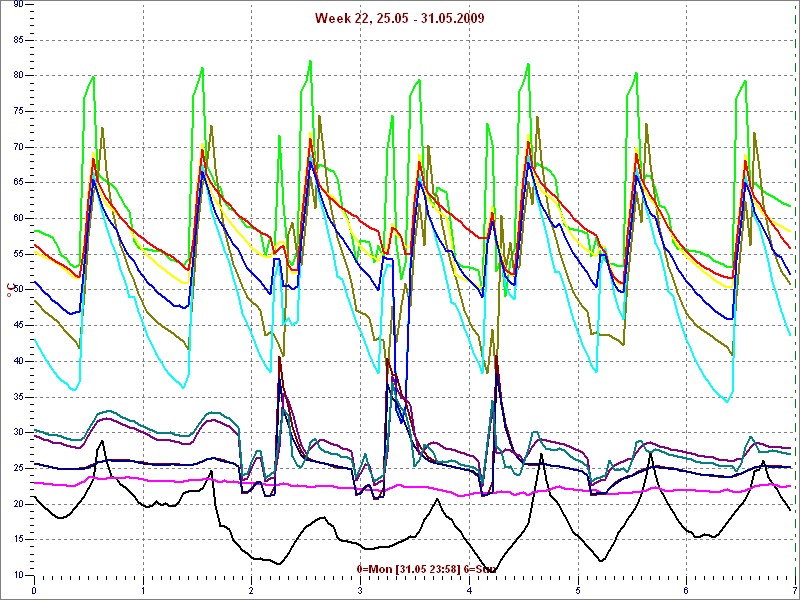This screenshot has height=600, width=800.
Task: Select the y-axis label 20
Action: pos(17,504)
